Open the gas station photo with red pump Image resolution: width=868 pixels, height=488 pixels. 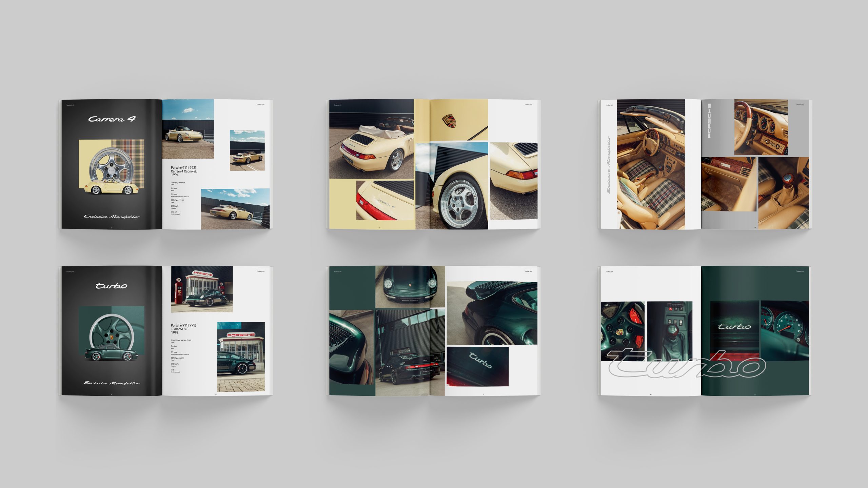[x=202, y=289]
